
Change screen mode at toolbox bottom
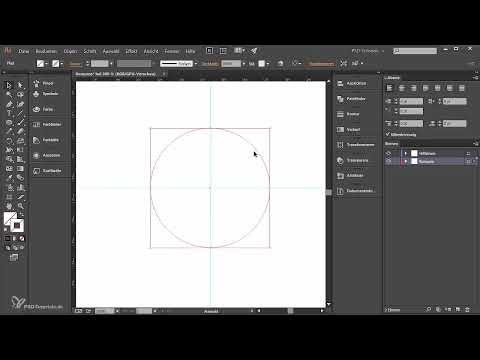tap(14, 257)
